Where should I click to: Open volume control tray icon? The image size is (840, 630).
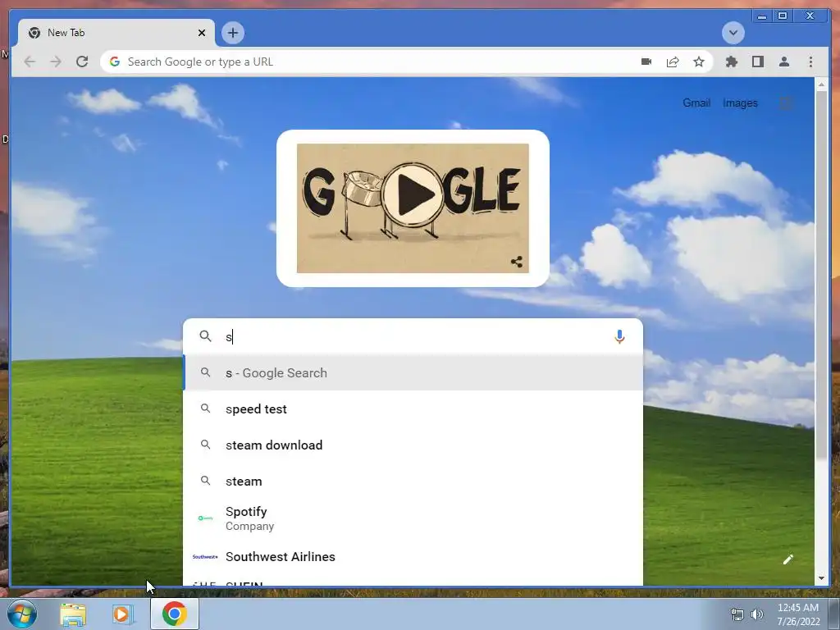[756, 614]
